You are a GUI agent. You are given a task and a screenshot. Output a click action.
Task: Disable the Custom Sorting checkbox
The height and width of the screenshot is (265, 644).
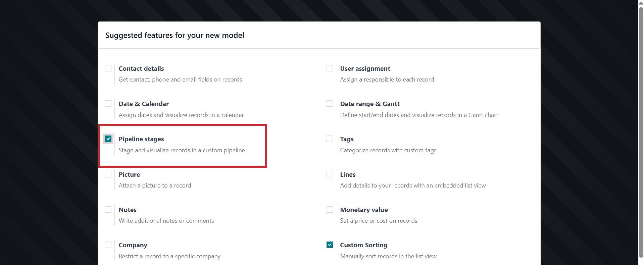[330, 245]
